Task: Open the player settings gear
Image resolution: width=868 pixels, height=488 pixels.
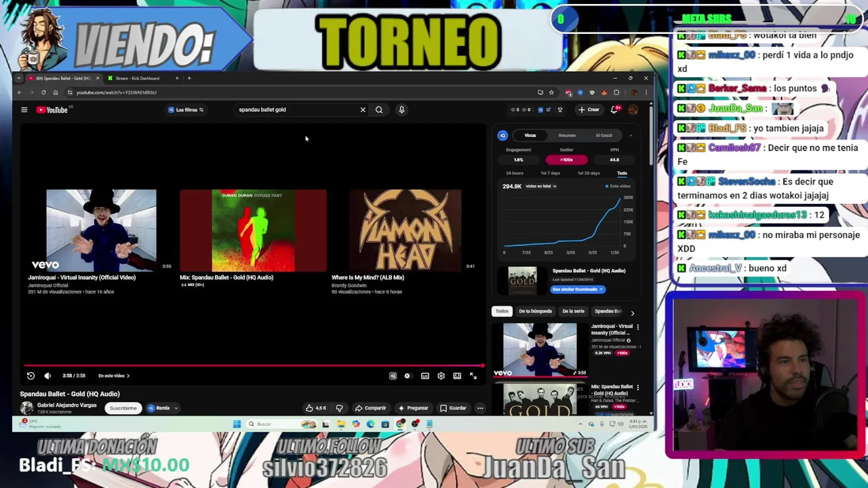Action: click(441, 375)
